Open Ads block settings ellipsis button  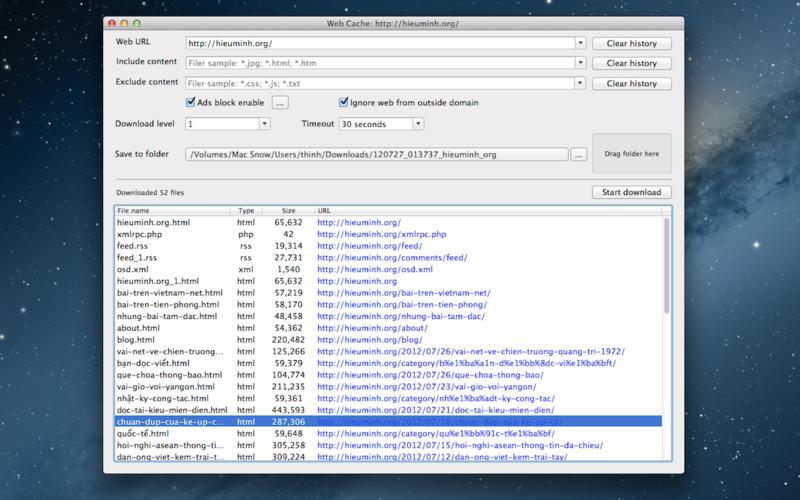pos(280,103)
